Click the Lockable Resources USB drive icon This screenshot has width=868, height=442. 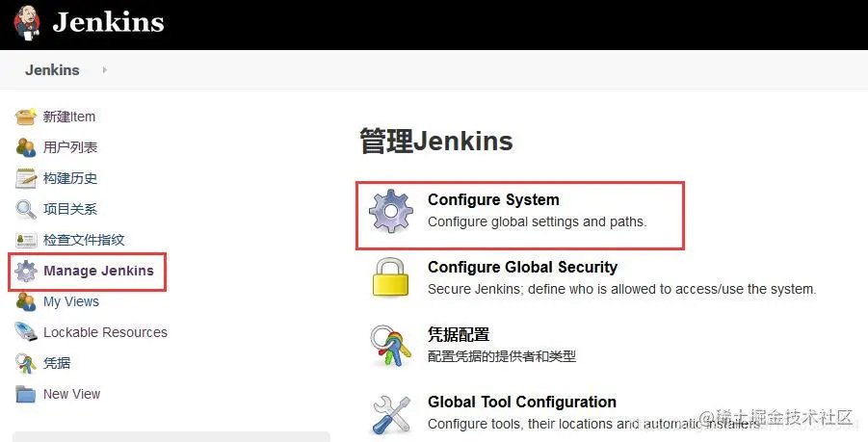[25, 332]
